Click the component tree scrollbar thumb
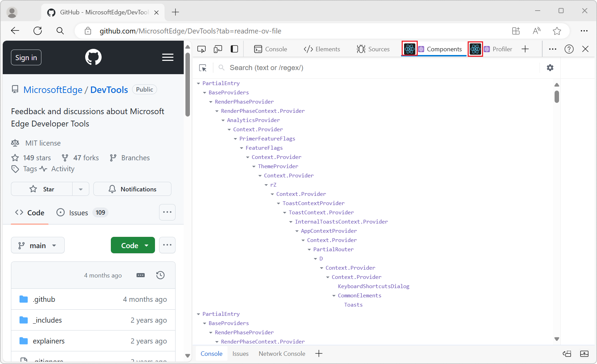The image size is (597, 364). (557, 97)
